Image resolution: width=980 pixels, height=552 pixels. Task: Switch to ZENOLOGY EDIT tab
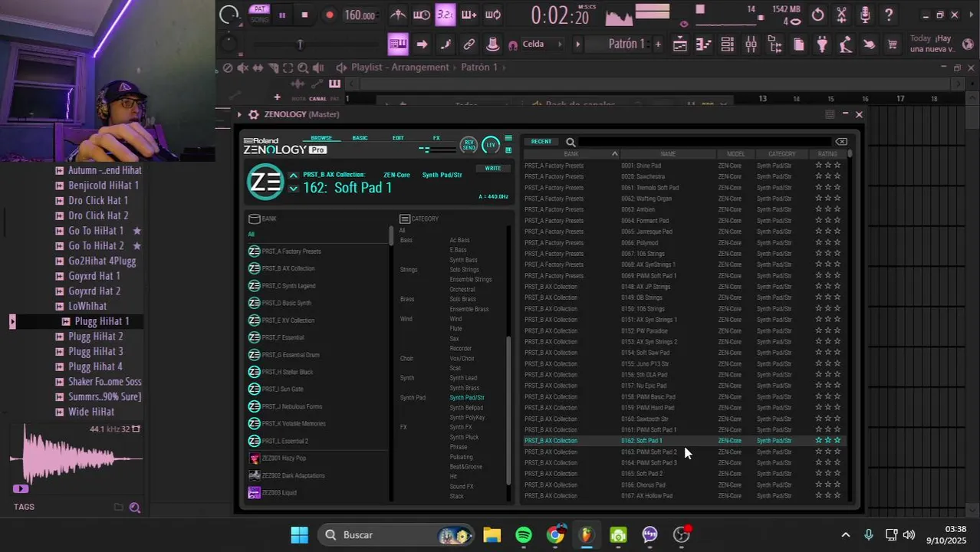[x=398, y=138]
